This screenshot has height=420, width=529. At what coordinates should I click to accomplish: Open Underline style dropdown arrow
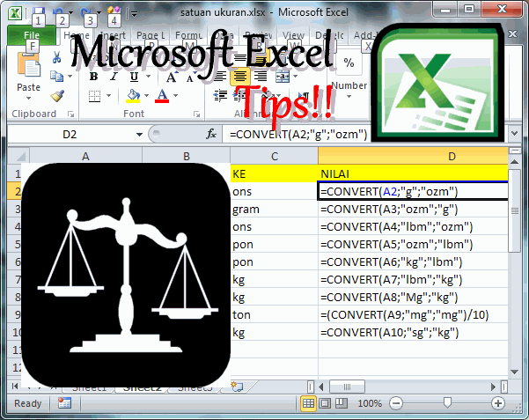tap(148, 77)
